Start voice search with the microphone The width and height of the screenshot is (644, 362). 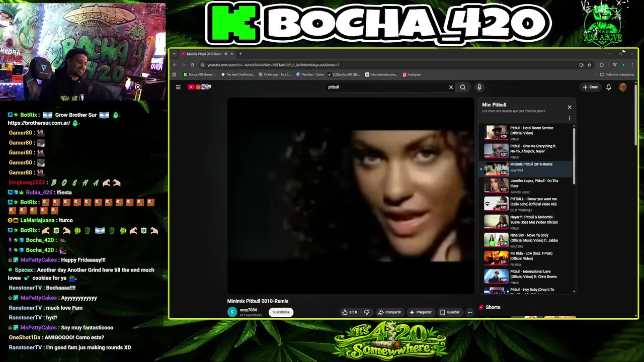[479, 87]
